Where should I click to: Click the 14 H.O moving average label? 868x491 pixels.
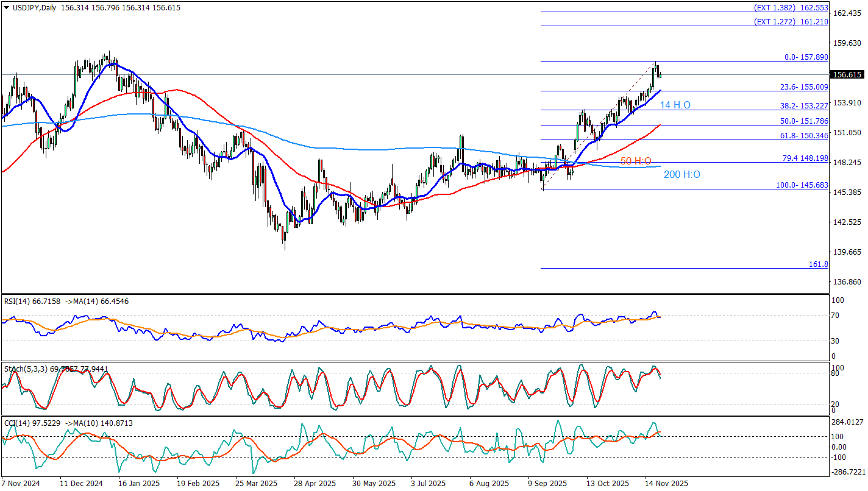[x=675, y=105]
